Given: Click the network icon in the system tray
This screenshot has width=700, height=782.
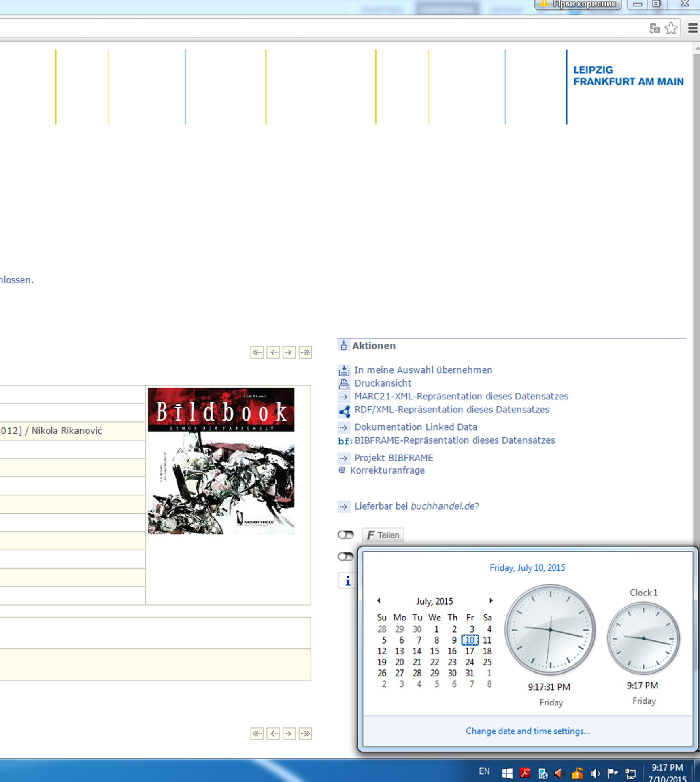Looking at the screenshot, I should pyautogui.click(x=630, y=773).
